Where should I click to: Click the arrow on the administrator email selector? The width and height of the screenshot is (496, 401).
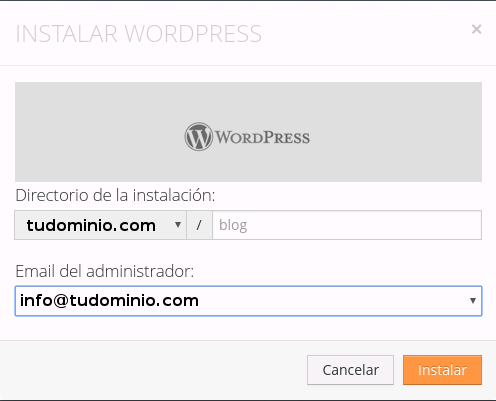tap(473, 301)
